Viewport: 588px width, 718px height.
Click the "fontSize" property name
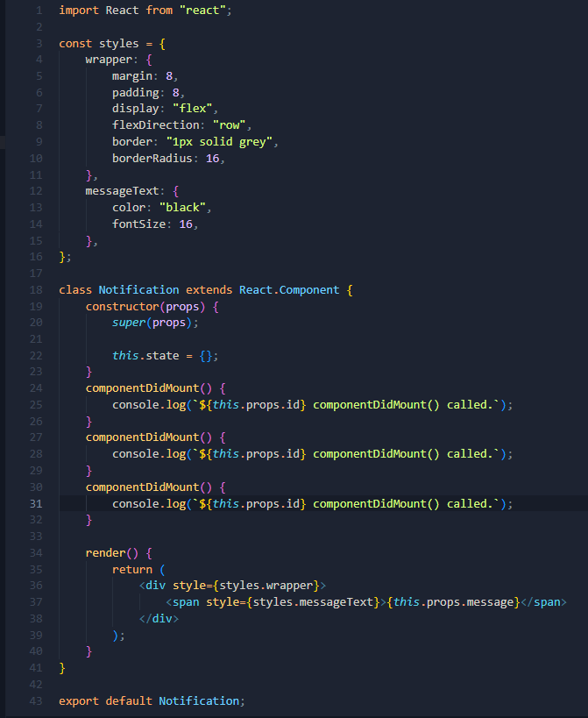point(139,224)
